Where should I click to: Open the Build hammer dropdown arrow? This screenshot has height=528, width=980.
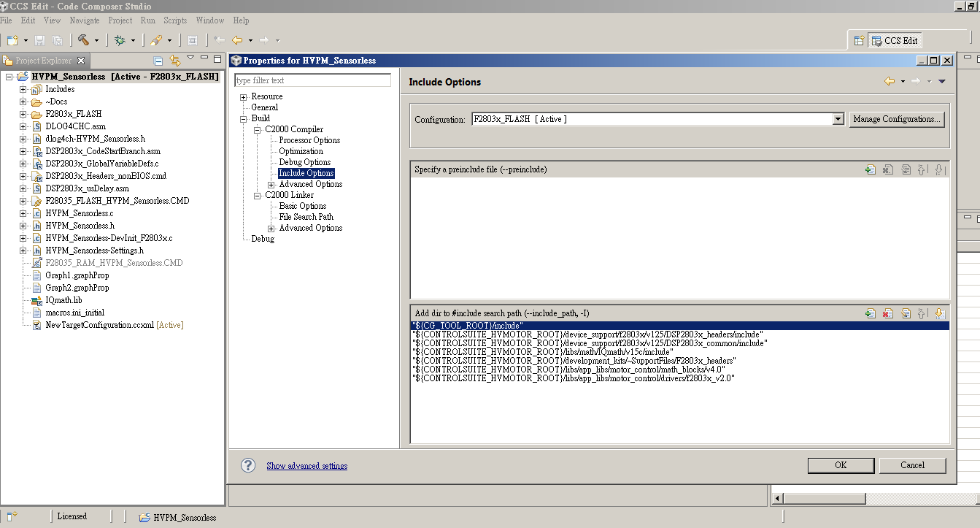click(x=97, y=41)
